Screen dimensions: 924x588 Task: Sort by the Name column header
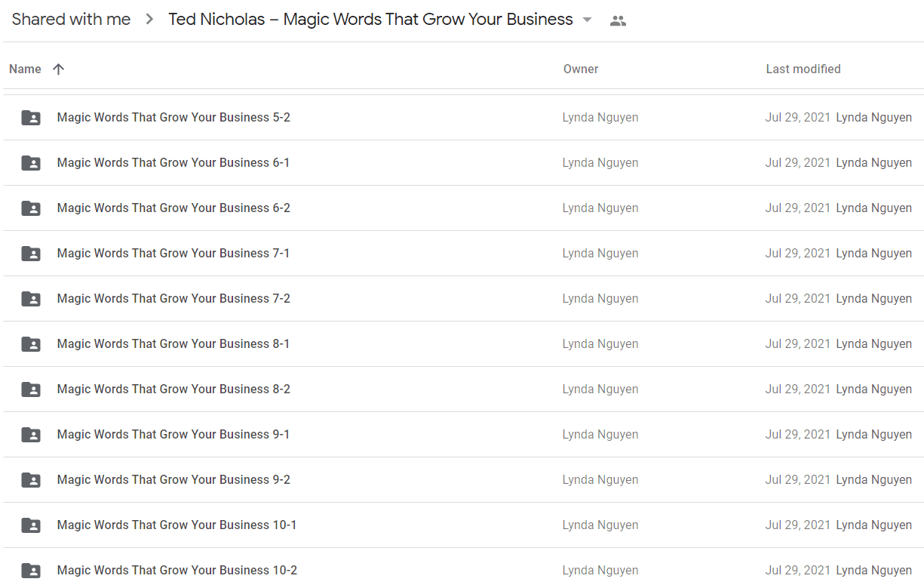[x=25, y=69]
